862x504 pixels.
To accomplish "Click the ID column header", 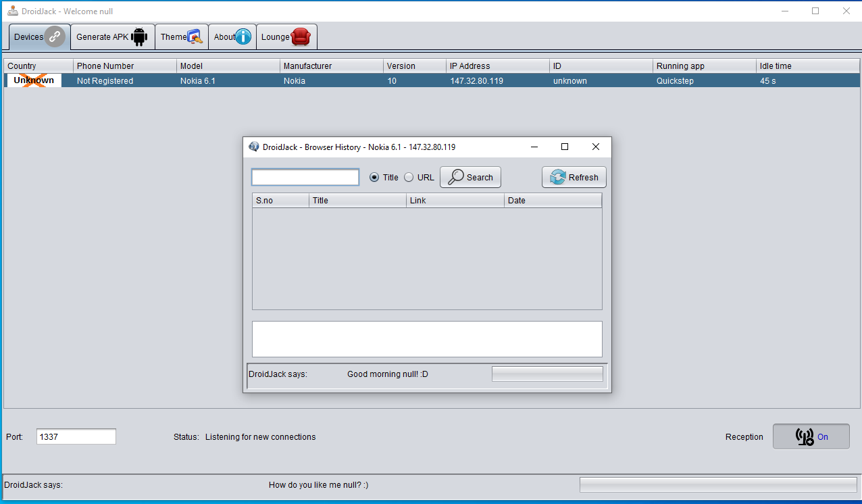I will (x=601, y=66).
